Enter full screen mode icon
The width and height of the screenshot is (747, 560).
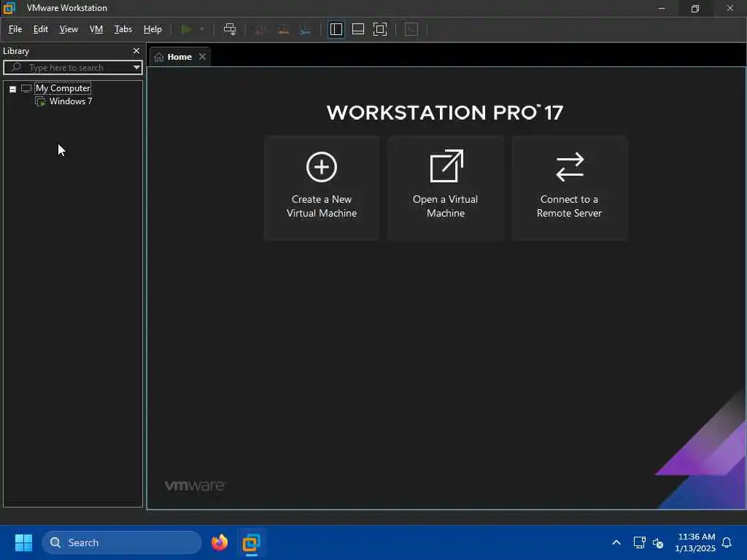[380, 29]
